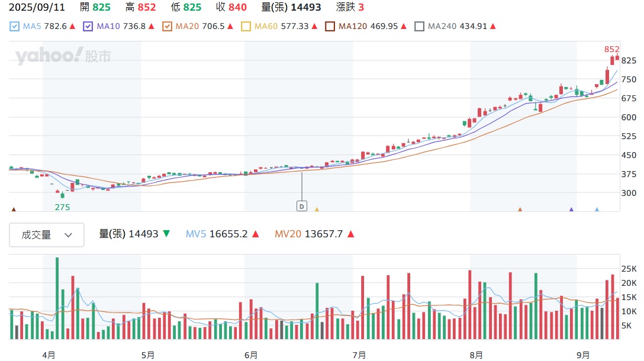Enable the MA60 moving average checkbox
Image resolution: width=644 pixels, height=361 pixels.
(246, 27)
